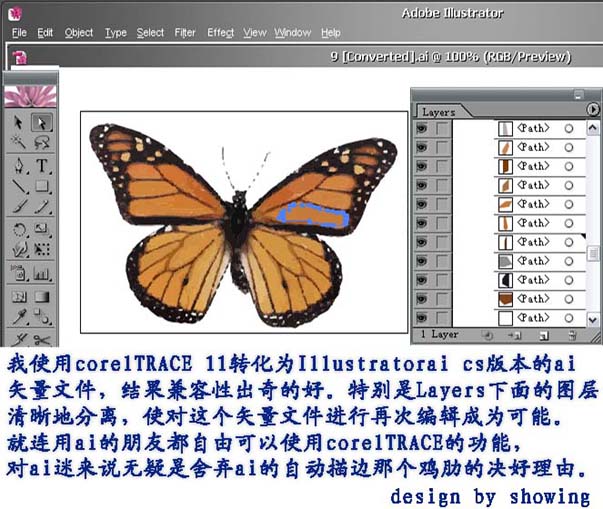Screen dimensions: 603x509
Task: Select the Scale tool
Action: pyautogui.click(x=42, y=230)
